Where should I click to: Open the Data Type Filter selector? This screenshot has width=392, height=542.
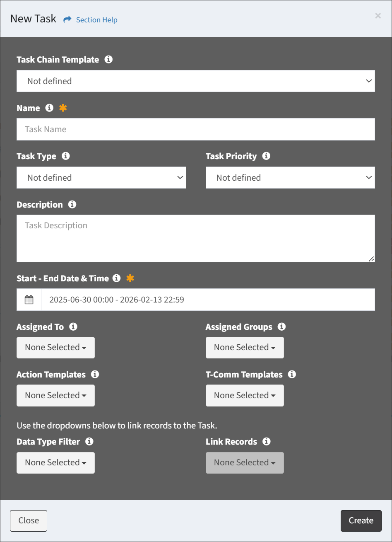tap(55, 462)
